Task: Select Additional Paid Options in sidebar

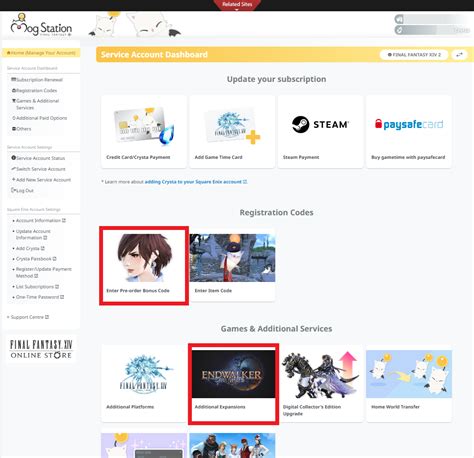Action: [39, 118]
